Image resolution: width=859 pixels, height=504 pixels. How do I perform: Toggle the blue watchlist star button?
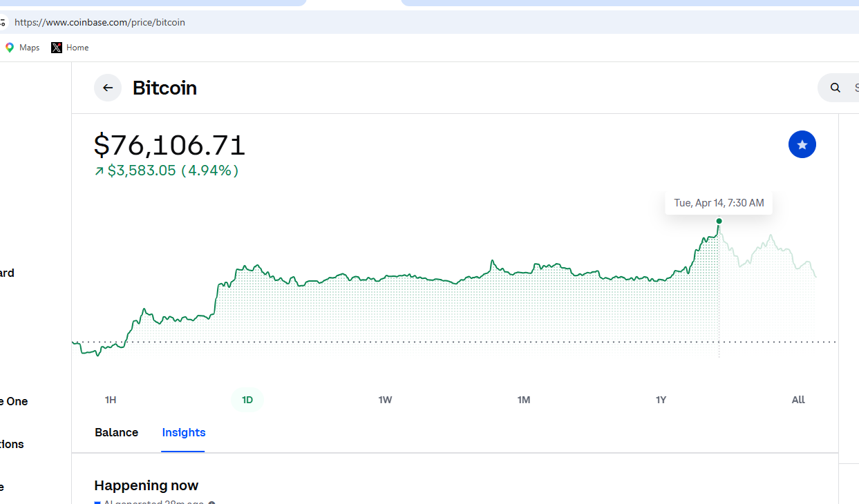click(x=802, y=144)
